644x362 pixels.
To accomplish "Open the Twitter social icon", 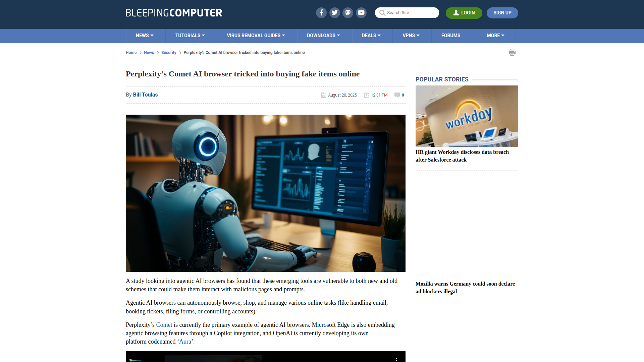I will [x=334, y=13].
